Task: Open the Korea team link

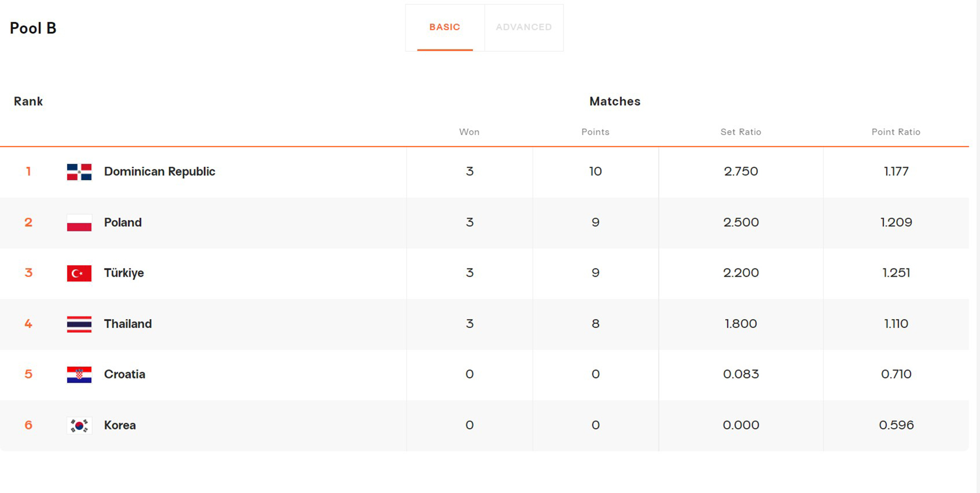Action: 120,425
